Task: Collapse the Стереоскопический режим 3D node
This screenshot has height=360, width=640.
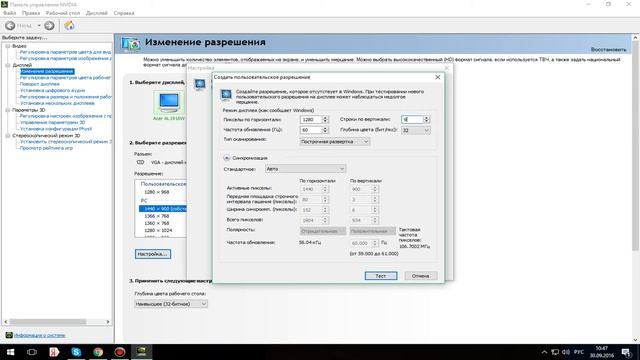Action: (7, 136)
